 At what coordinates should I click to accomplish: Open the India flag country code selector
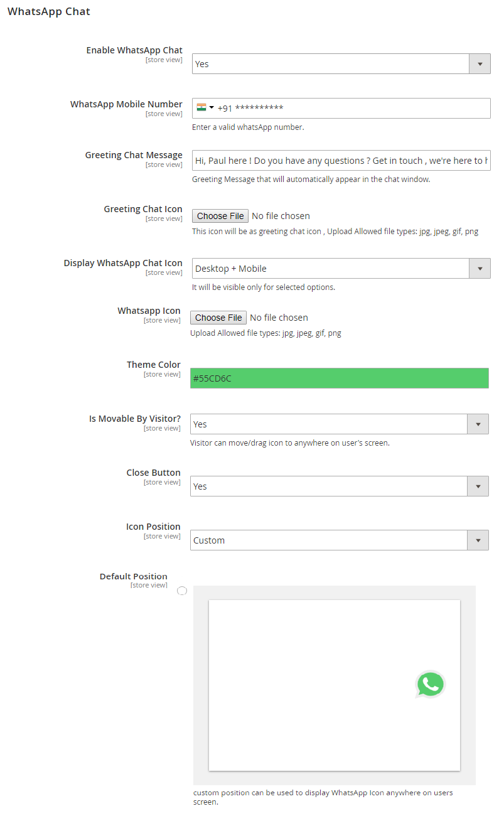(205, 108)
